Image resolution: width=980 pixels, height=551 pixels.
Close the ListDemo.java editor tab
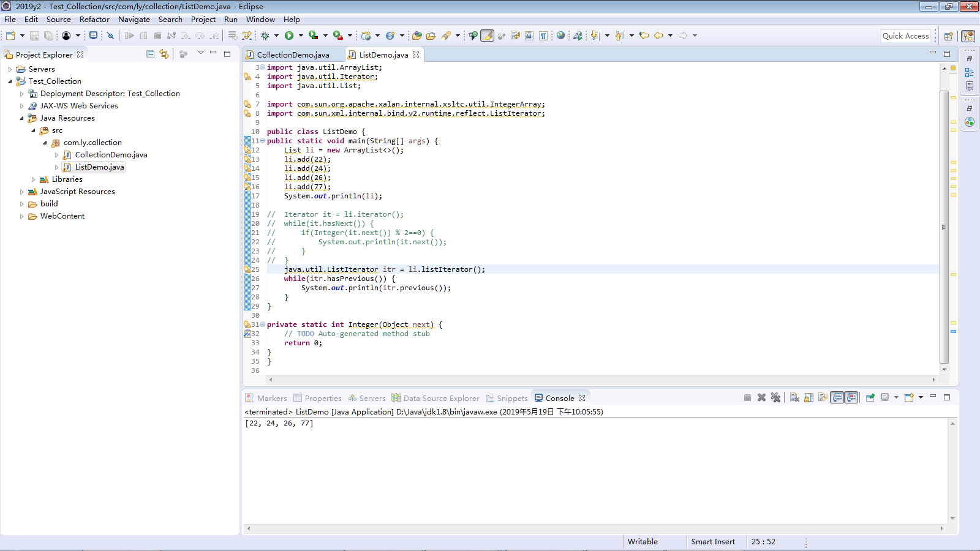pos(416,54)
